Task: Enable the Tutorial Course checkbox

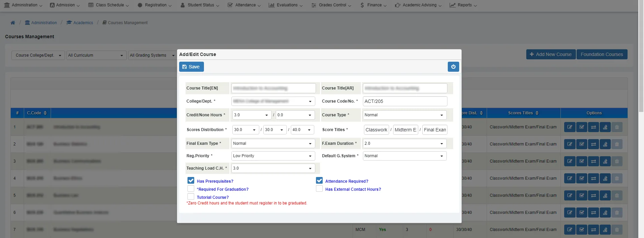Action: tap(191, 196)
